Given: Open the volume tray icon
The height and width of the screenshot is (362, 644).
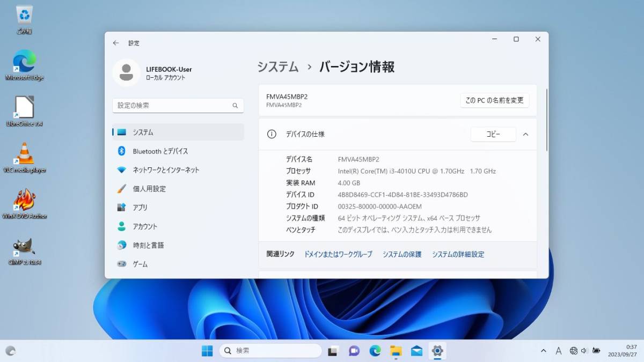Looking at the screenshot, I should pos(584,351).
